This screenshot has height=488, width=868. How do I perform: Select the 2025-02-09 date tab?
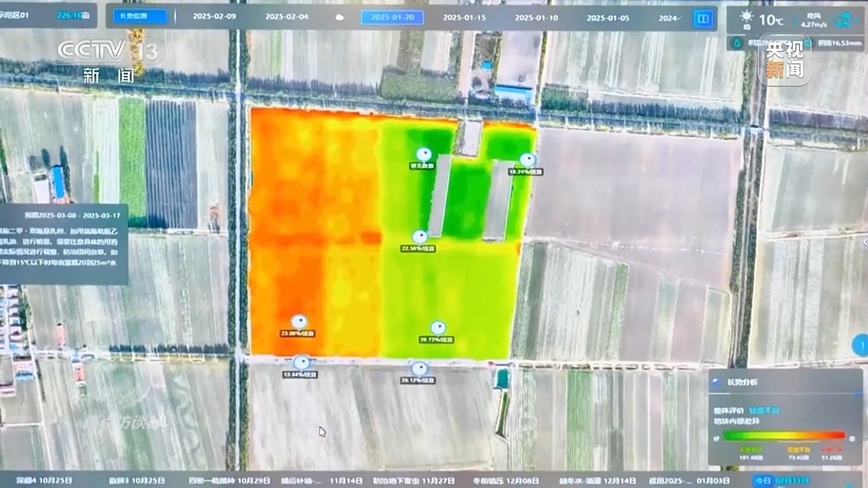pyautogui.click(x=214, y=17)
